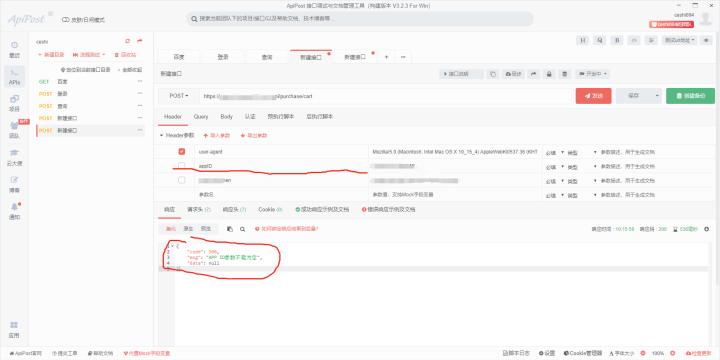Open the Cookie response tab
Screen dimensions: 720x360
(270, 209)
